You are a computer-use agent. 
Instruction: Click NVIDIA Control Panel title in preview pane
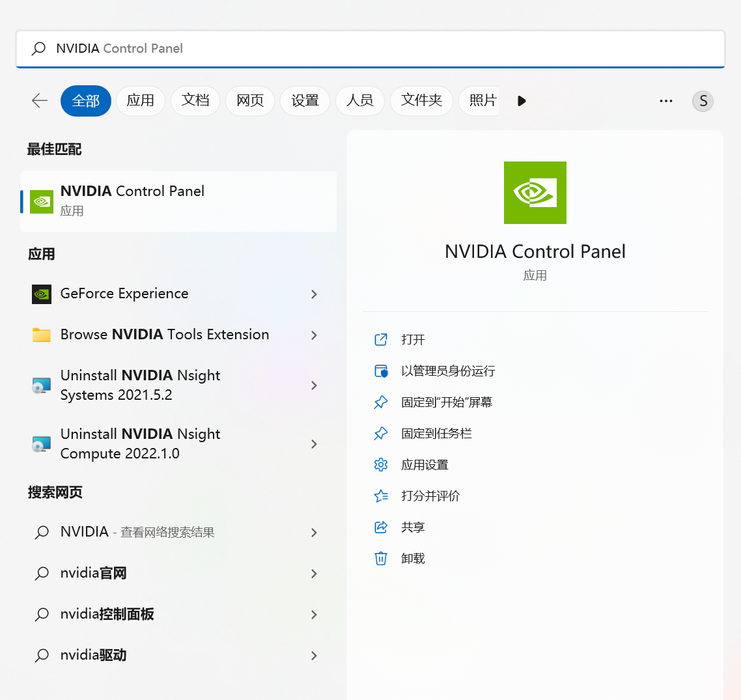pos(535,252)
